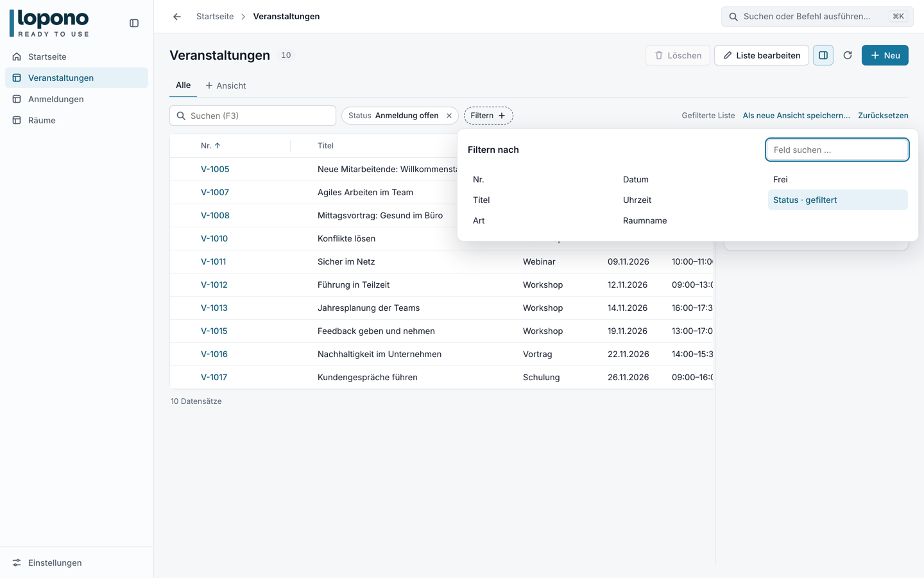Choose Frei in the filter field list

coord(838,179)
